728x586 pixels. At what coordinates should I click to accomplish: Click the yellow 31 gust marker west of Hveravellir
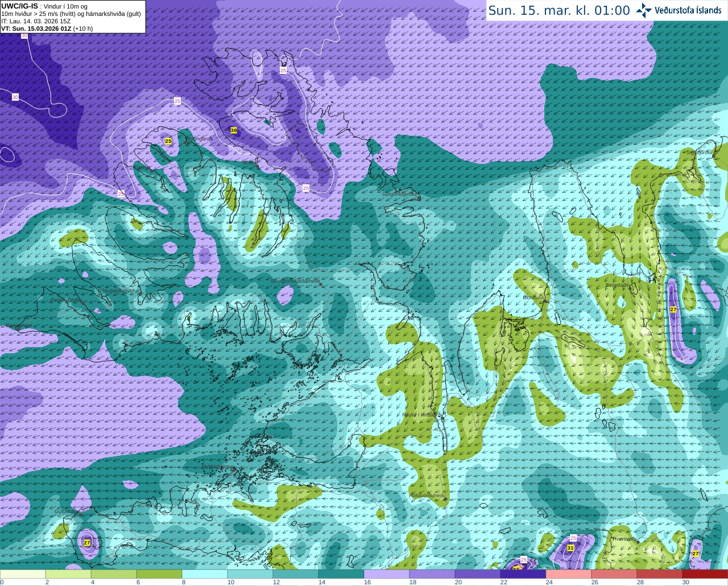570,548
